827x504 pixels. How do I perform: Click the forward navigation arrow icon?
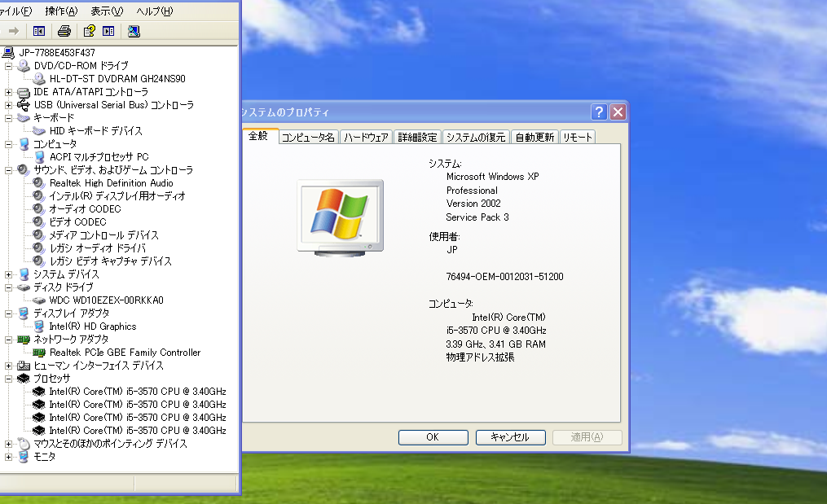click(14, 31)
